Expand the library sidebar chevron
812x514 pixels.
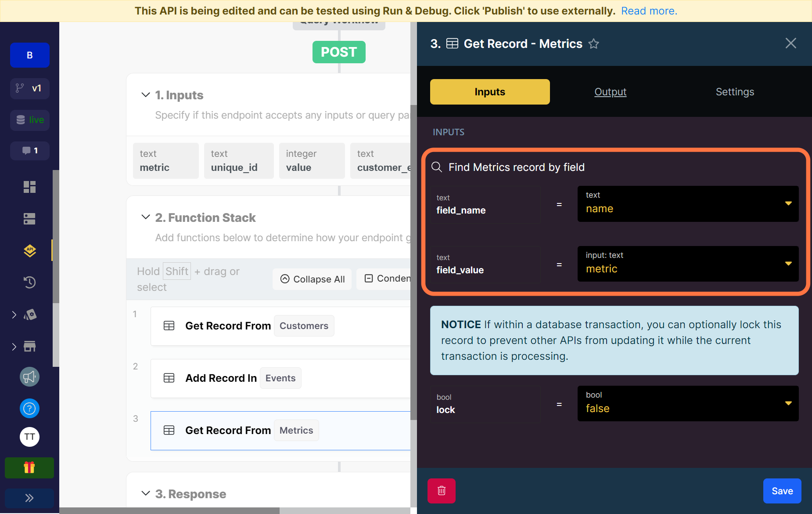pos(14,315)
